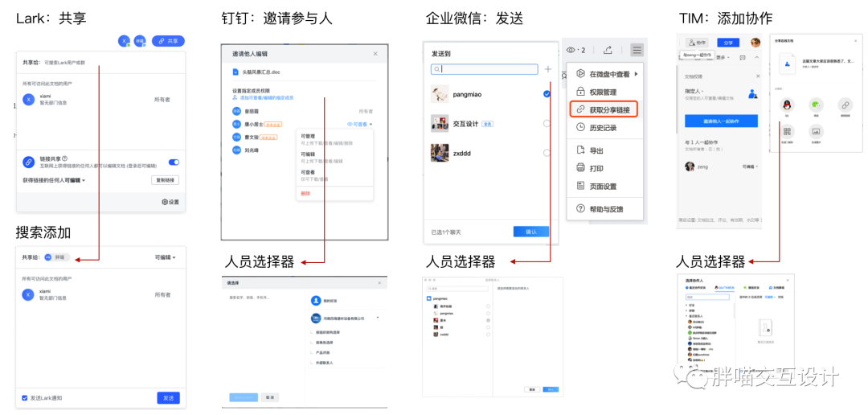Open the 可编辑 dropdown beside zeng
Image resolution: width=868 pixels, height=415 pixels.
tap(750, 166)
